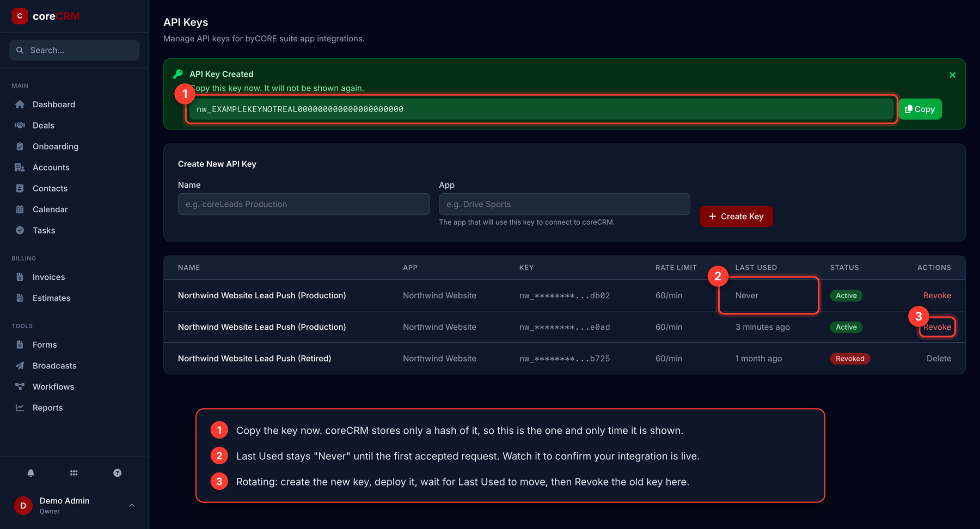
Task: Copy the newly created API key
Action: click(920, 109)
